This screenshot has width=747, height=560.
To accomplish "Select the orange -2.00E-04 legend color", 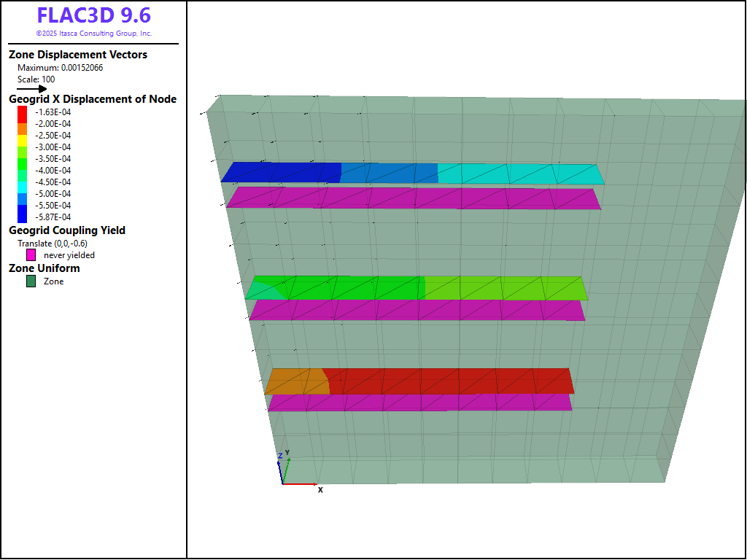I will click(x=23, y=124).
